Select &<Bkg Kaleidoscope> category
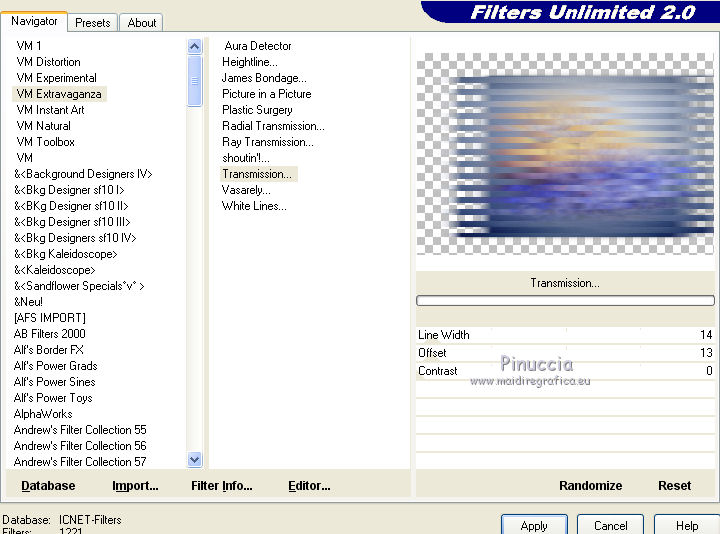 pos(66,254)
